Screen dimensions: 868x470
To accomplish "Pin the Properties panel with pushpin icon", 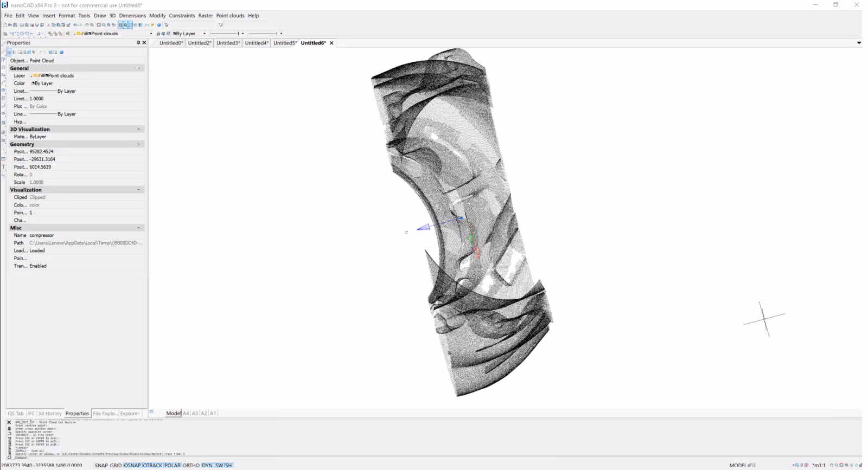I will [138, 42].
